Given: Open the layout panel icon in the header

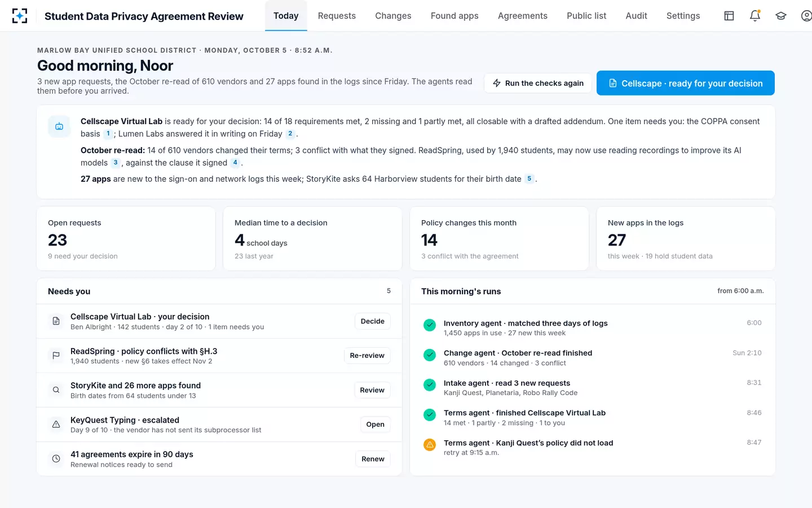Looking at the screenshot, I should click(729, 16).
